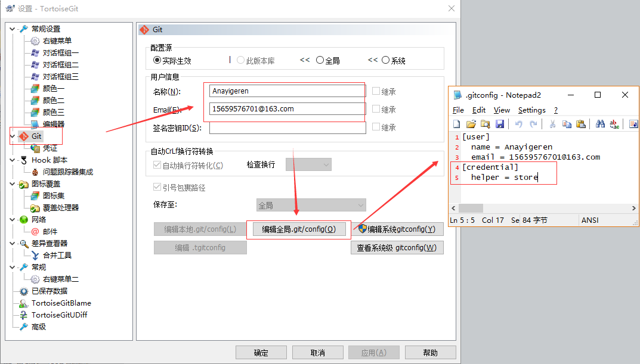The image size is (640, 364).
Task: Save the .gitconfig file via floppy icon
Action: point(500,124)
